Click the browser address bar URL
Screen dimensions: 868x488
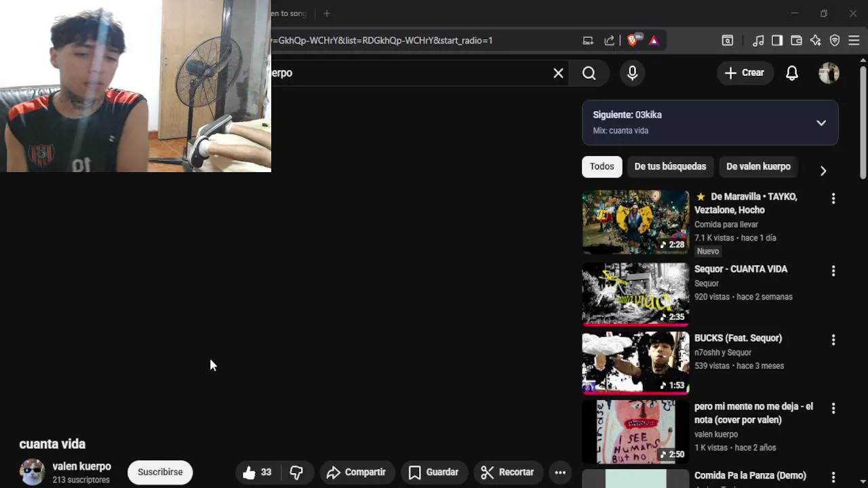coord(381,41)
